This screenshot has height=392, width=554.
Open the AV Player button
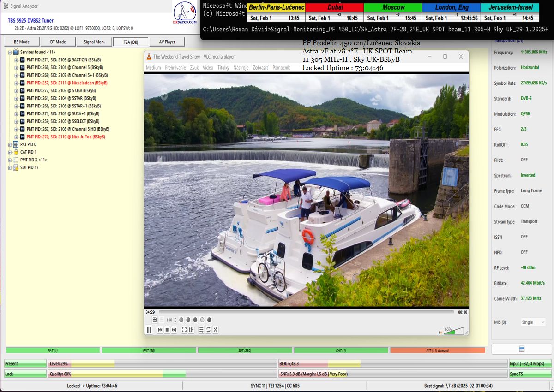tap(167, 42)
